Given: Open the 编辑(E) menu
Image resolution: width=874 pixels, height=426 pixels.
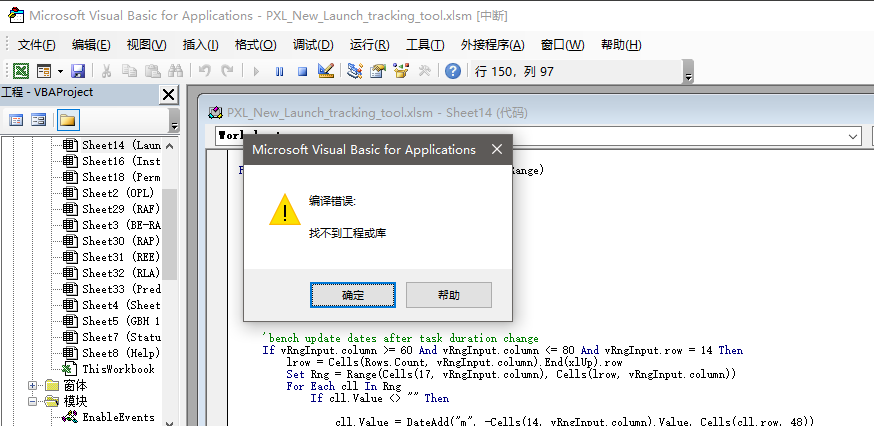Looking at the screenshot, I should (91, 45).
